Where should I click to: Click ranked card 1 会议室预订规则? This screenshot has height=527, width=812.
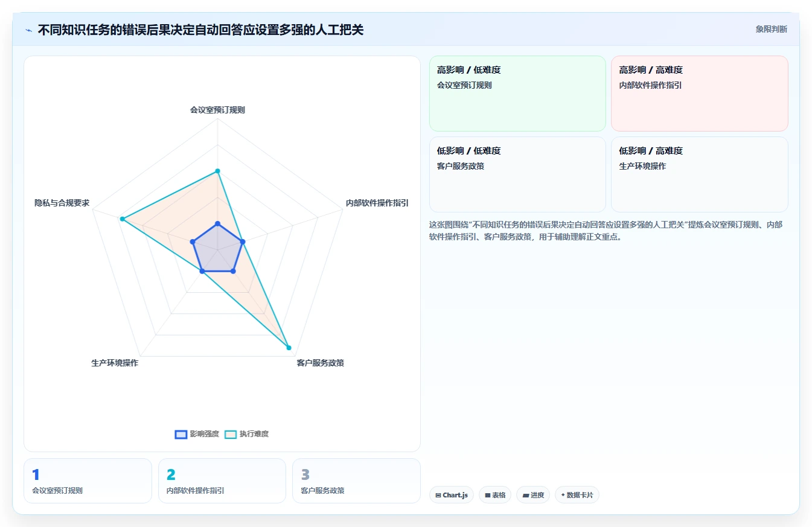(88, 481)
